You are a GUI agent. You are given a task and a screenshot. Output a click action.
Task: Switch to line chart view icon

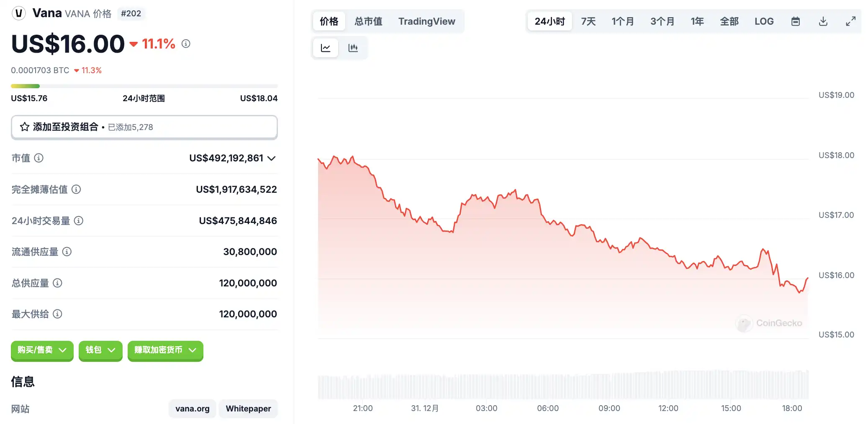[x=326, y=48]
